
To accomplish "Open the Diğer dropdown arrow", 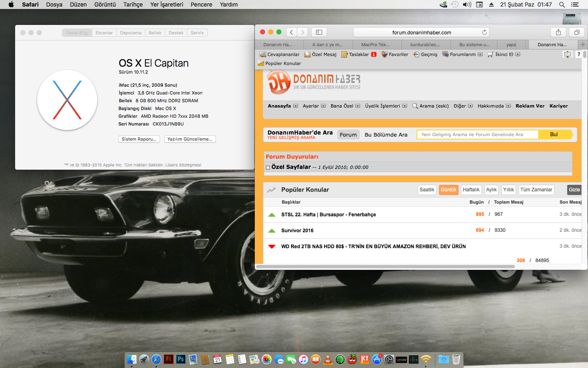I will [x=470, y=106].
